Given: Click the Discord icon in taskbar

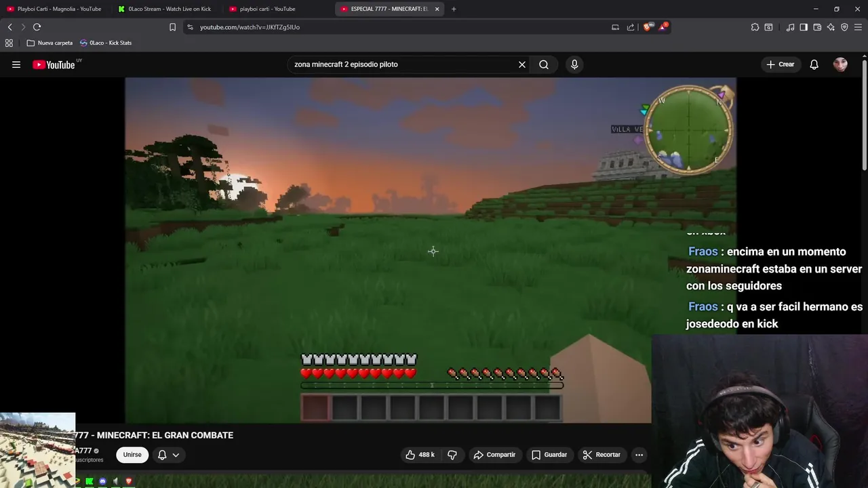Looking at the screenshot, I should point(102,481).
